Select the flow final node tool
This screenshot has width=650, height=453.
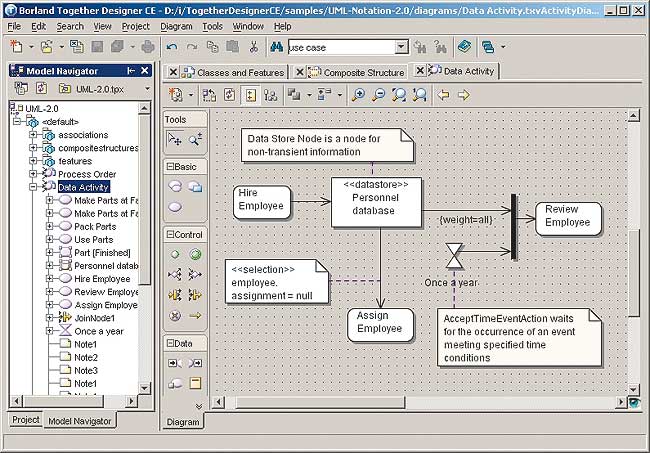[175, 315]
